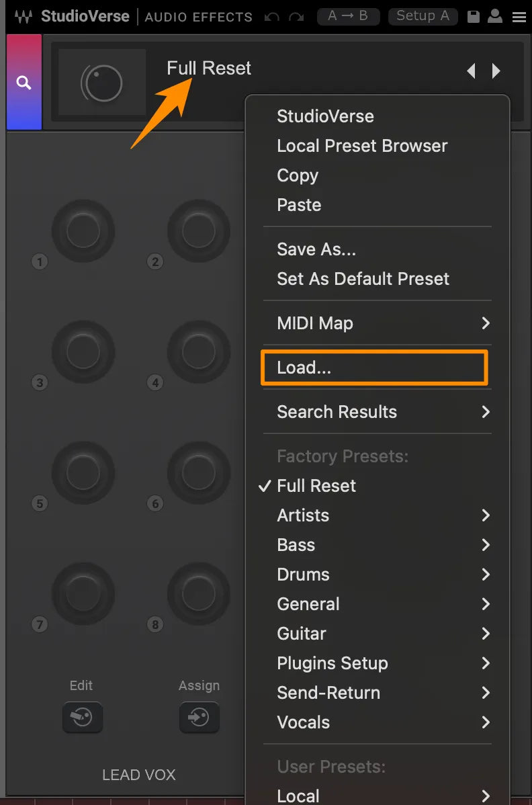Click the undo arrow icon
The image size is (532, 805).
click(x=272, y=17)
